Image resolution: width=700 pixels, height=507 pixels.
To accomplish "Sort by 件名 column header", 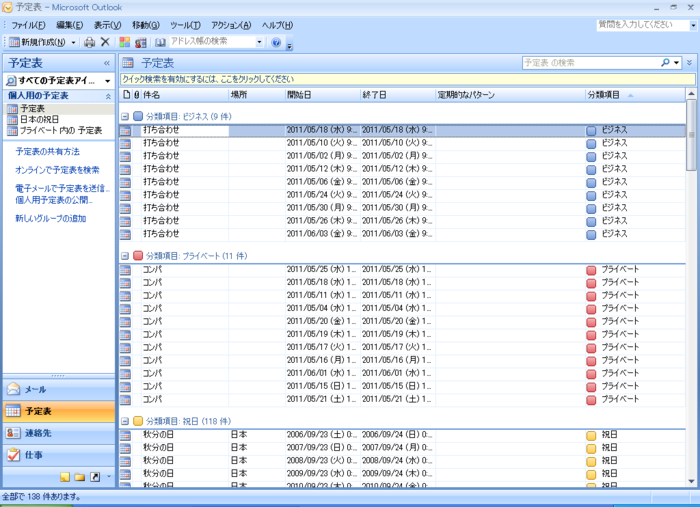I will click(185, 95).
